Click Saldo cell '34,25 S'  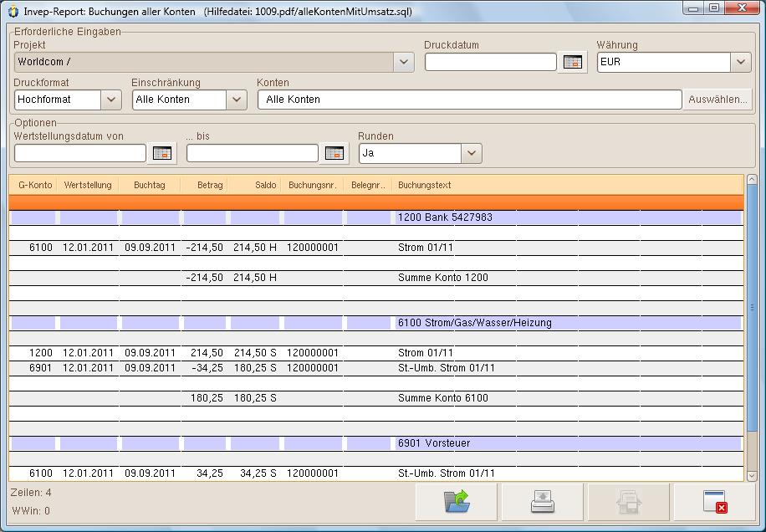click(x=258, y=473)
